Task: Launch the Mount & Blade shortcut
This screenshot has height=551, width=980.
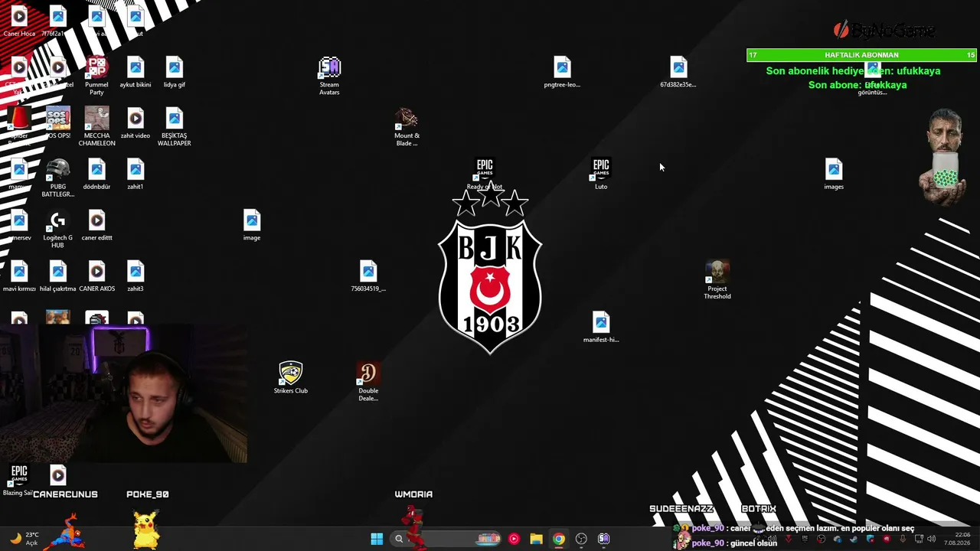Action: click(x=407, y=127)
